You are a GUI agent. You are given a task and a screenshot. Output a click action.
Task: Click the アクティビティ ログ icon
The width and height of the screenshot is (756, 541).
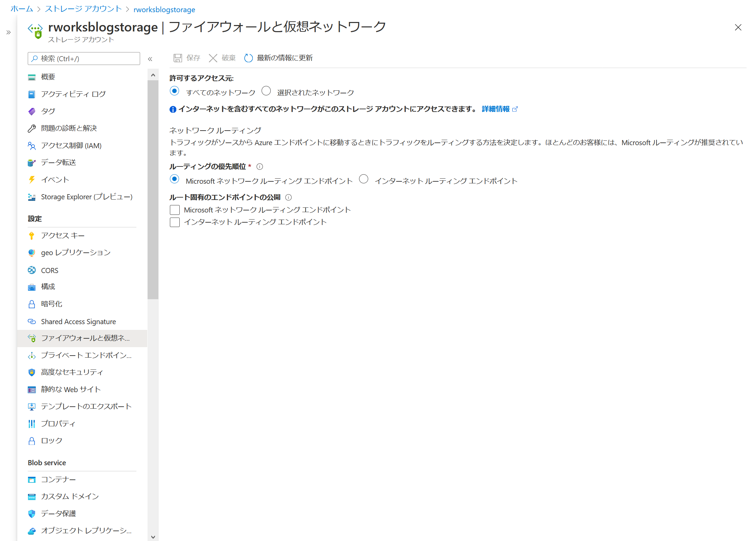click(x=32, y=94)
